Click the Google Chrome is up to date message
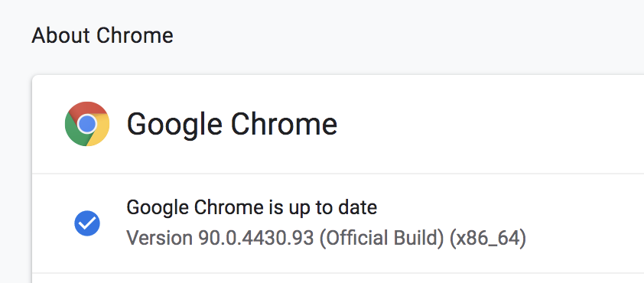 pyautogui.click(x=252, y=208)
